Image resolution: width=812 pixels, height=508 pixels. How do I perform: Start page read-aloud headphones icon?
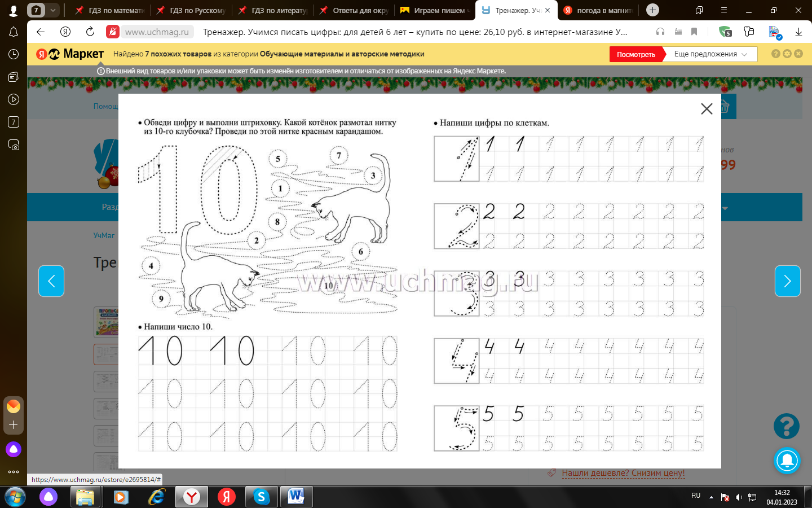click(x=660, y=32)
